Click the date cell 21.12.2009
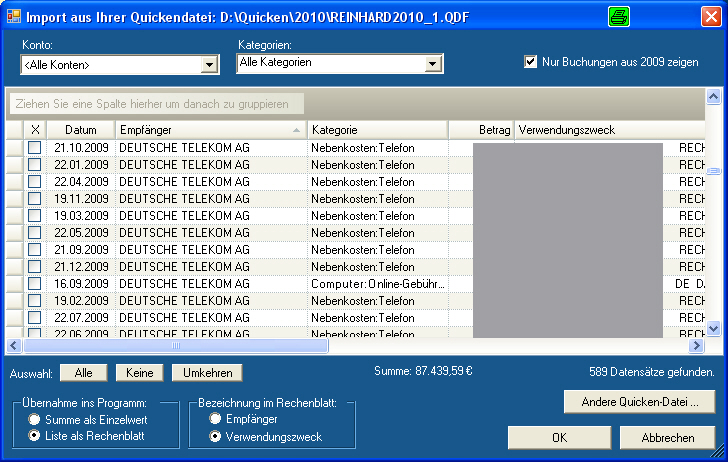The height and width of the screenshot is (462, 728). pyautogui.click(x=81, y=267)
